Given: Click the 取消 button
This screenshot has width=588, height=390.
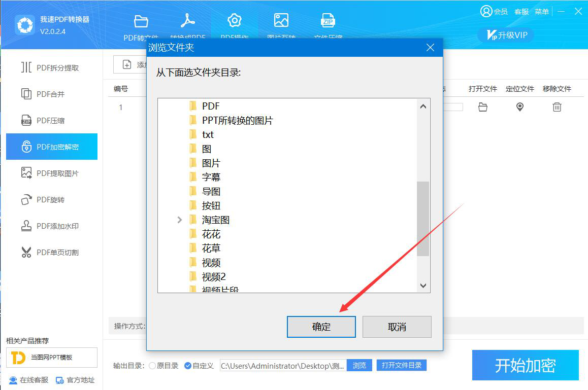Looking at the screenshot, I should tap(397, 327).
